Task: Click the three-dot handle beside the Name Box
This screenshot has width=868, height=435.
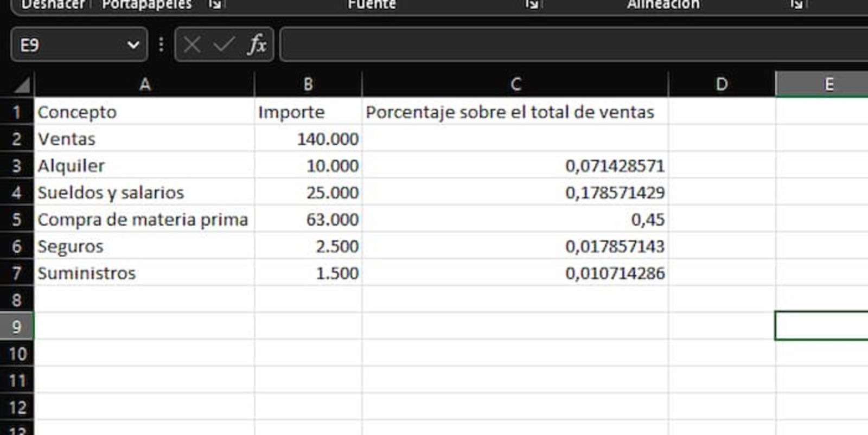Action: pos(161,44)
